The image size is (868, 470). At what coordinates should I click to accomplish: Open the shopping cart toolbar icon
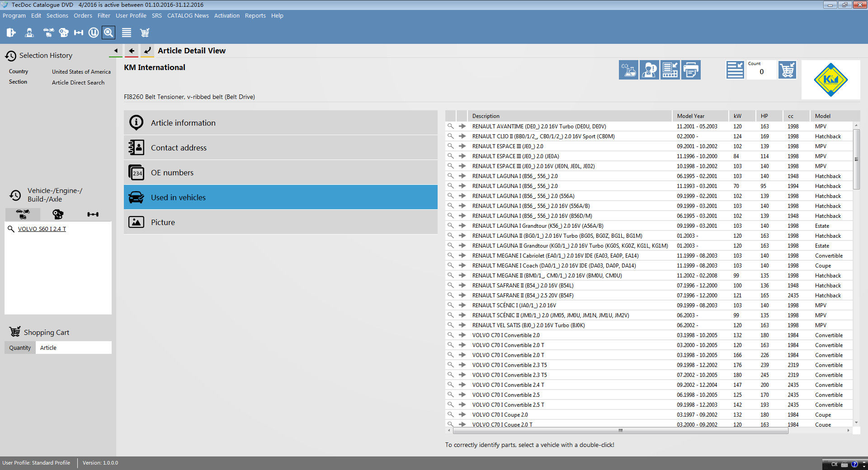pyautogui.click(x=145, y=33)
